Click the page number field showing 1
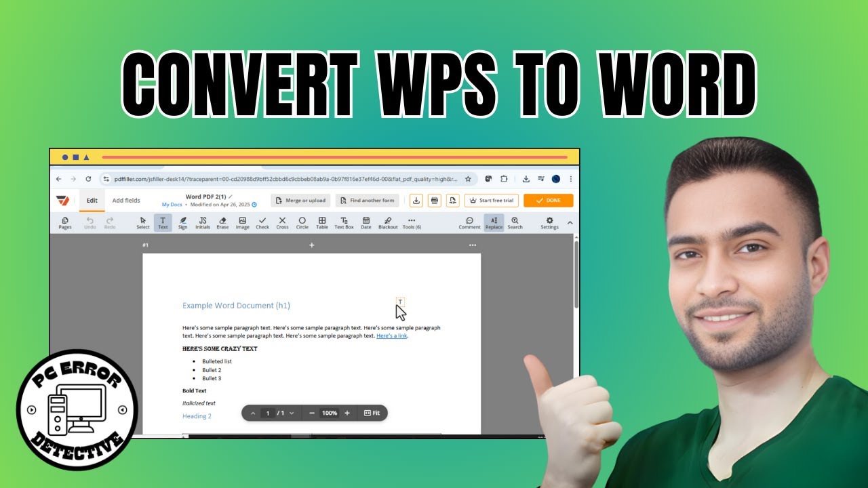868x488 pixels. coord(268,413)
